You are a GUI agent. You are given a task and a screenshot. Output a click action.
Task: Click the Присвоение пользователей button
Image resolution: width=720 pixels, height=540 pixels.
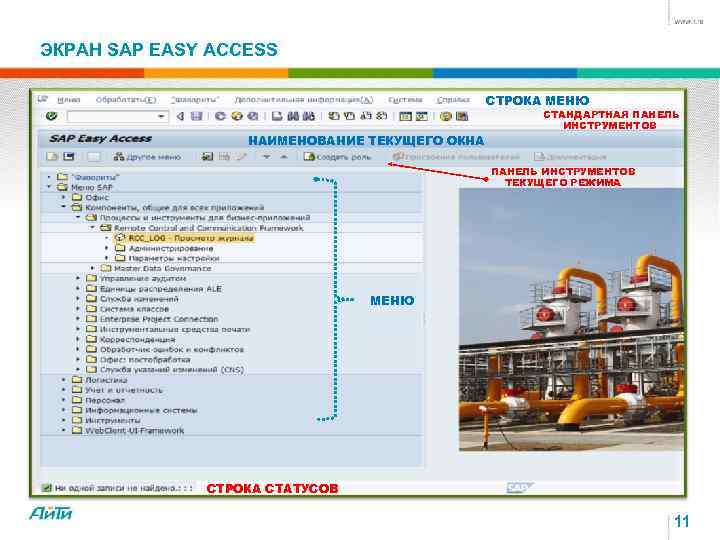456,157
